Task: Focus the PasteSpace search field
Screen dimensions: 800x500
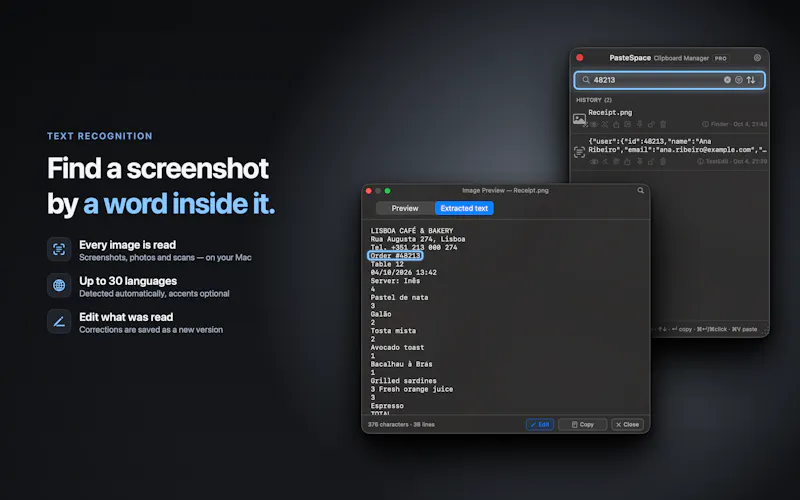Action: pos(669,80)
